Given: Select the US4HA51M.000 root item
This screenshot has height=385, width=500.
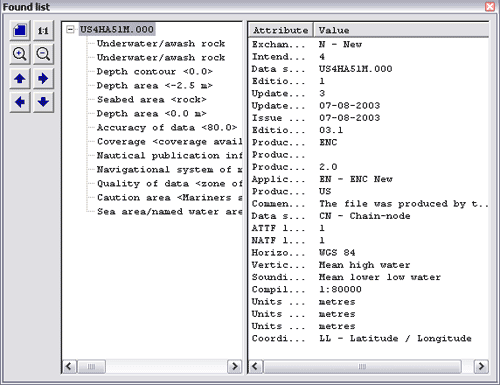Looking at the screenshot, I should (x=117, y=29).
